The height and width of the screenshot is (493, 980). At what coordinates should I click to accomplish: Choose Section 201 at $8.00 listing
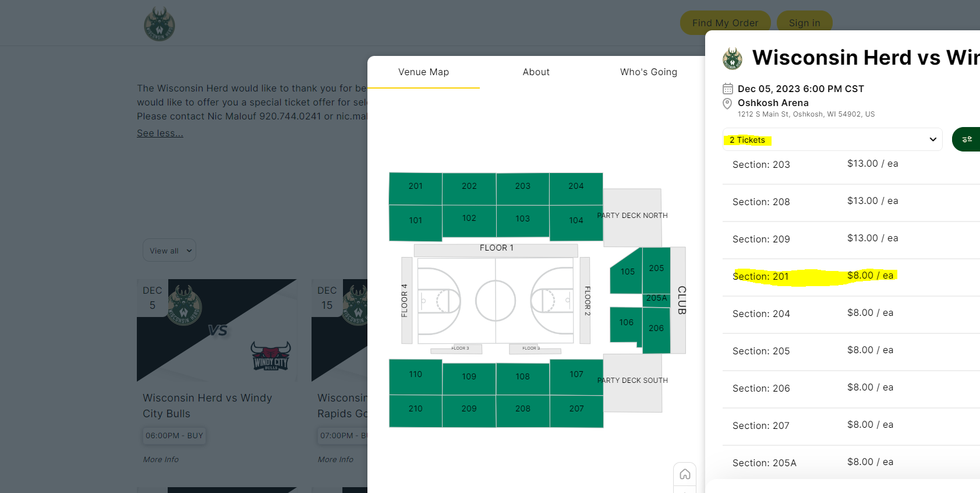click(x=815, y=276)
